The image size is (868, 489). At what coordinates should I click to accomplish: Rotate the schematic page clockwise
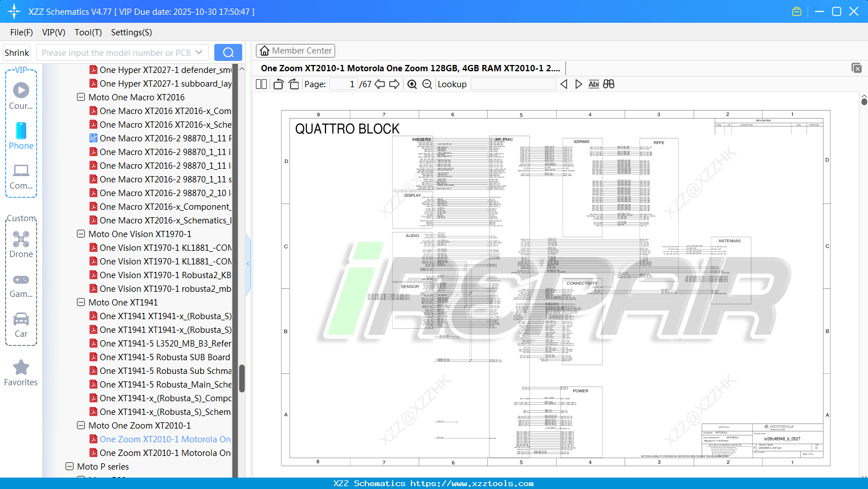click(294, 84)
